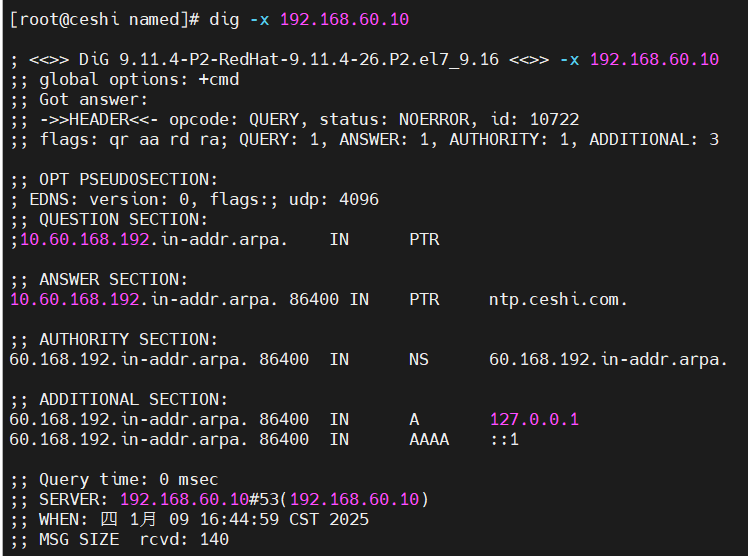
Task: Select the NS record type
Action: tap(419, 359)
